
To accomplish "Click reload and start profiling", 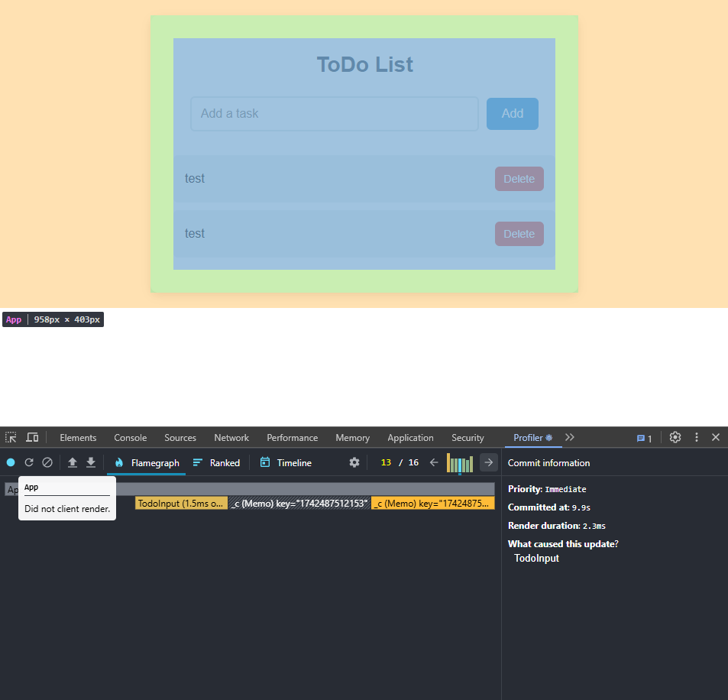I will click(29, 462).
